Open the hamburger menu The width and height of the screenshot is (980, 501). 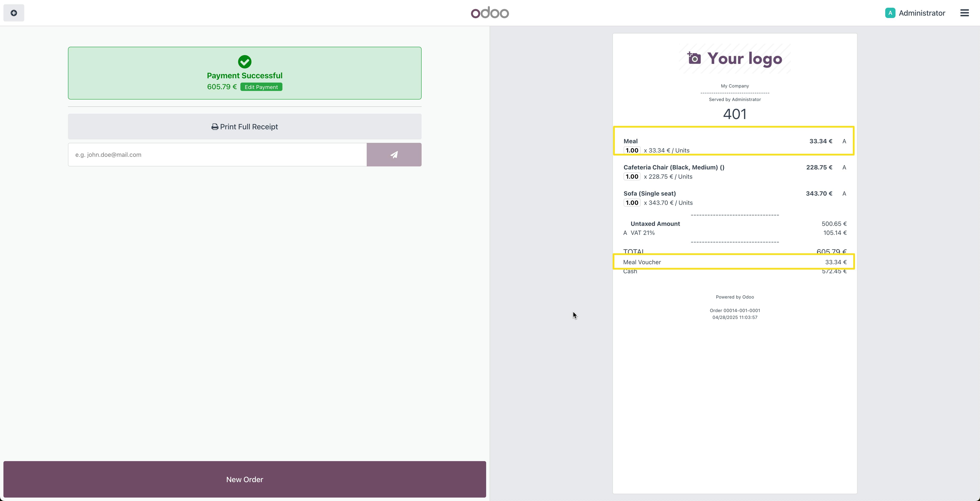[x=964, y=13]
